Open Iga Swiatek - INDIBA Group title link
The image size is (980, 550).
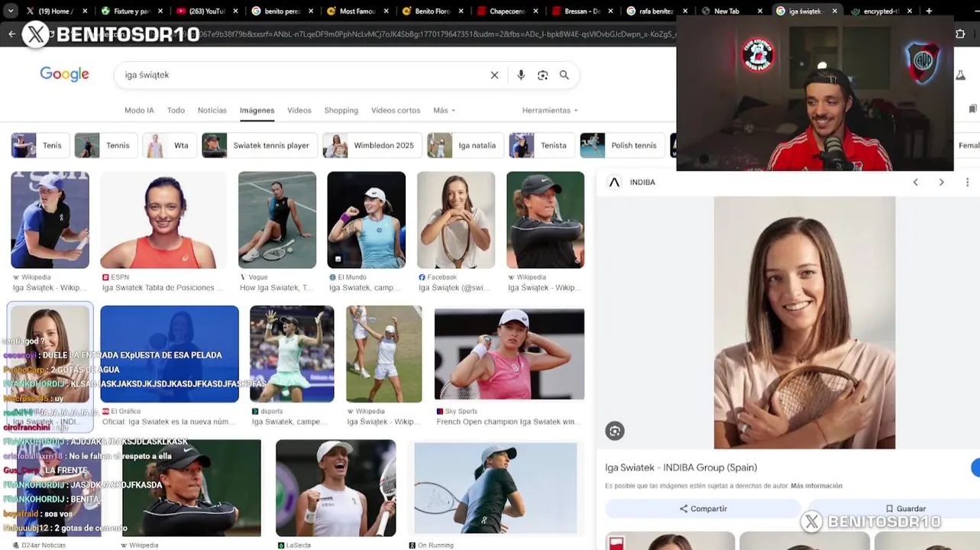tap(681, 467)
